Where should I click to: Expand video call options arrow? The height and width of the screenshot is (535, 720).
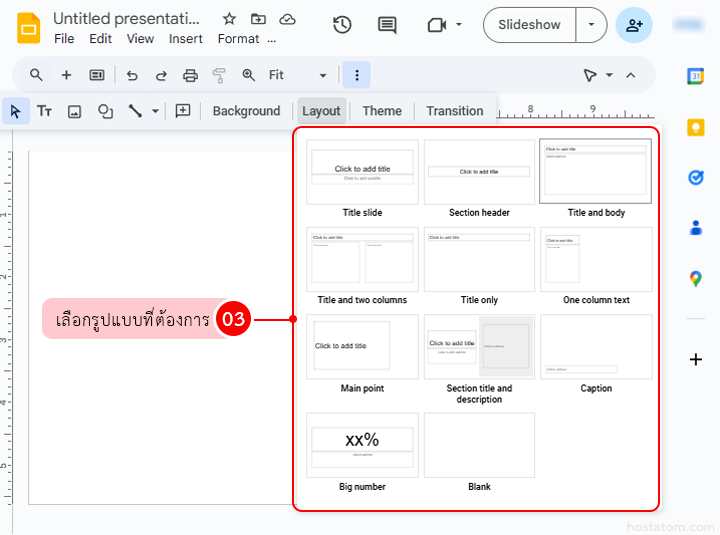(458, 25)
